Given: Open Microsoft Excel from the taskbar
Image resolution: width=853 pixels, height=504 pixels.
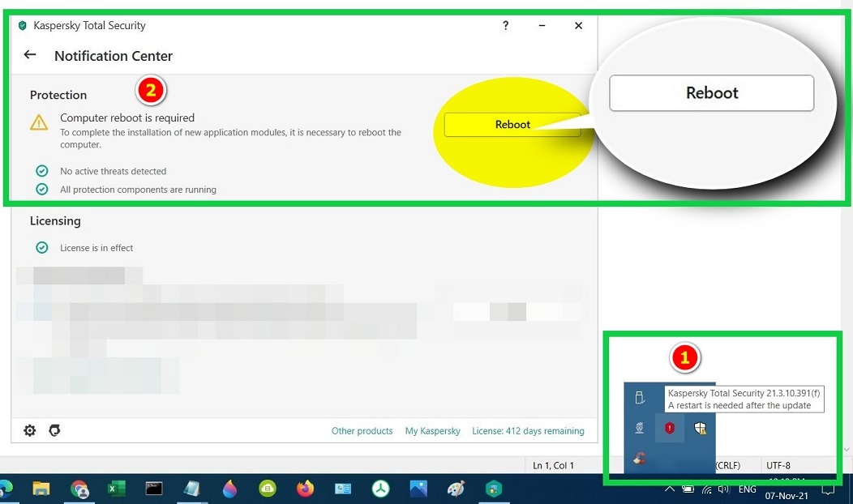Looking at the screenshot, I should click(x=116, y=489).
